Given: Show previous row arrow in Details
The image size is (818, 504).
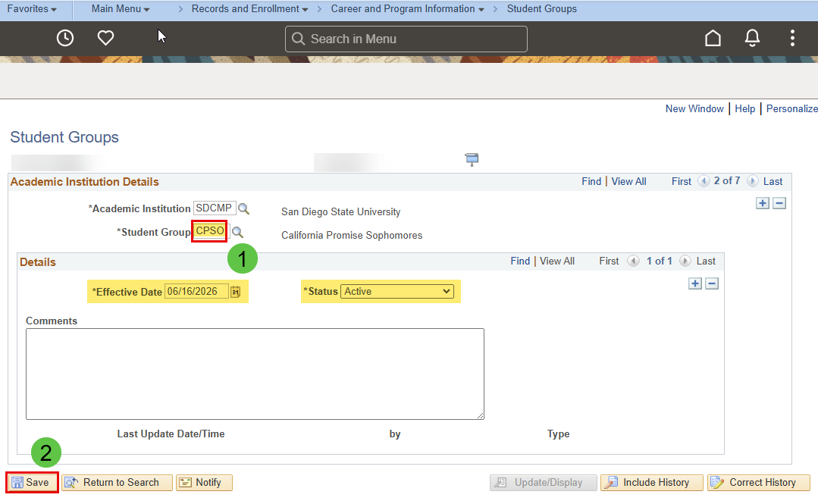Looking at the screenshot, I should tap(633, 261).
